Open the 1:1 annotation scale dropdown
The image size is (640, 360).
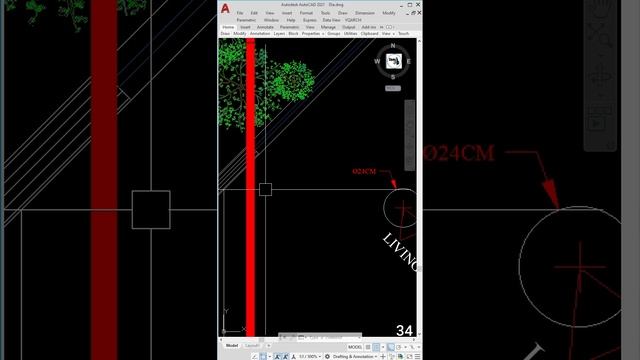point(310,356)
